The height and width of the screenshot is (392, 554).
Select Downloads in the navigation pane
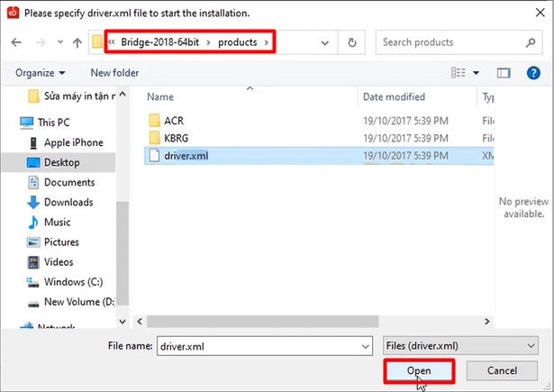click(x=68, y=202)
